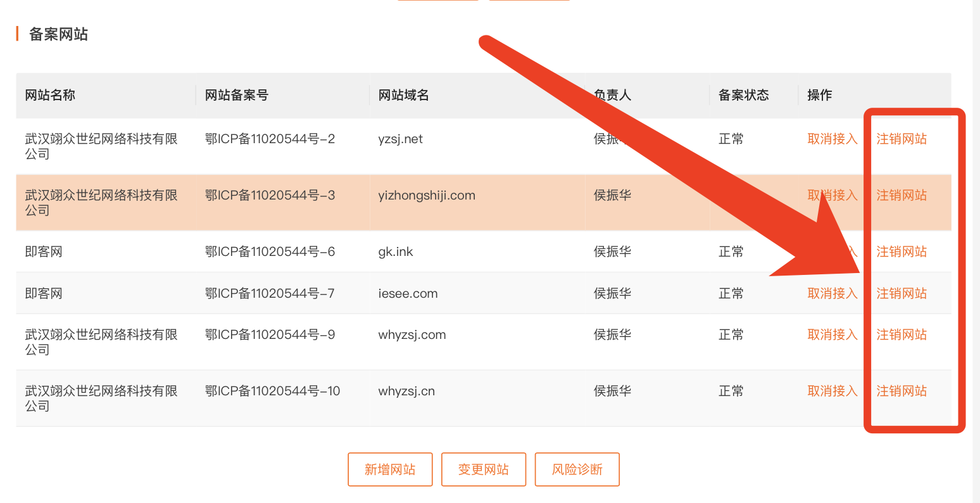Click the 网站备案号 column header

pyautogui.click(x=236, y=95)
